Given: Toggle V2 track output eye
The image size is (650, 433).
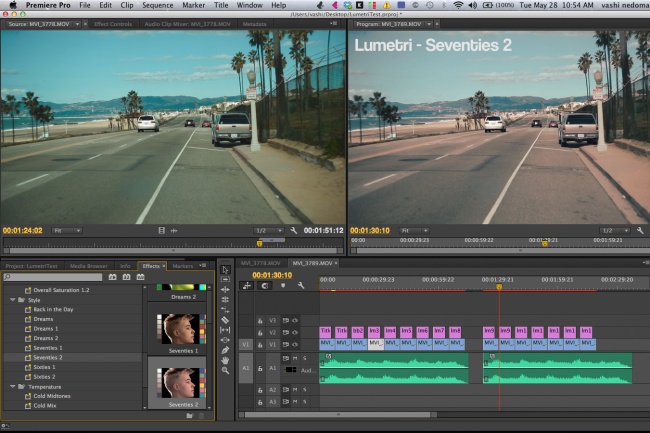Looking at the screenshot, I should click(295, 332).
